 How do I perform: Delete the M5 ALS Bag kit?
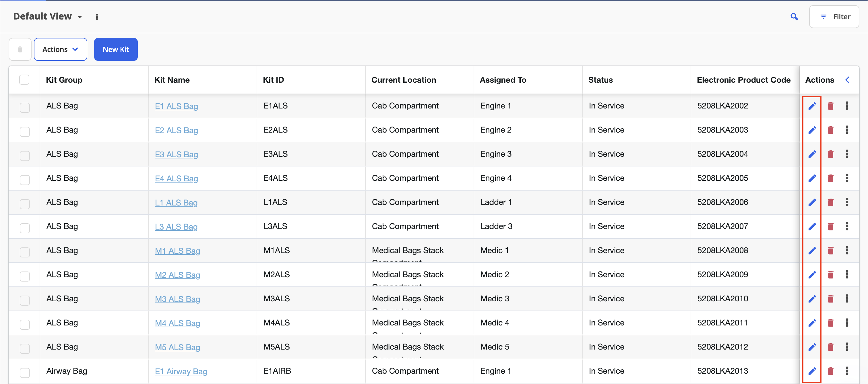click(x=830, y=347)
